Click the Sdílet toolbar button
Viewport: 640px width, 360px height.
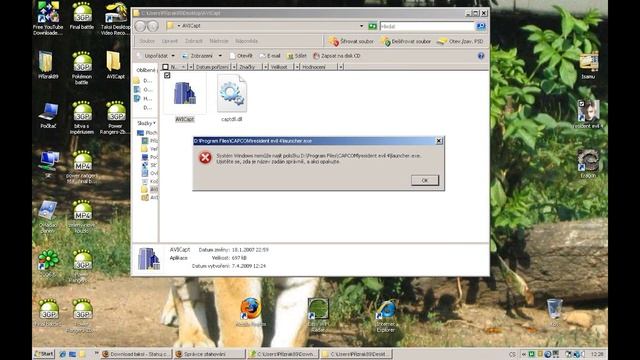pos(297,56)
